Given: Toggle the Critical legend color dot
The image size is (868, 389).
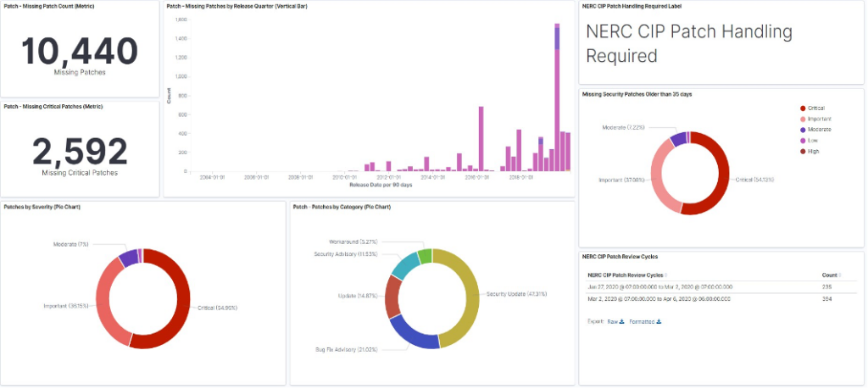Looking at the screenshot, I should click(803, 108).
